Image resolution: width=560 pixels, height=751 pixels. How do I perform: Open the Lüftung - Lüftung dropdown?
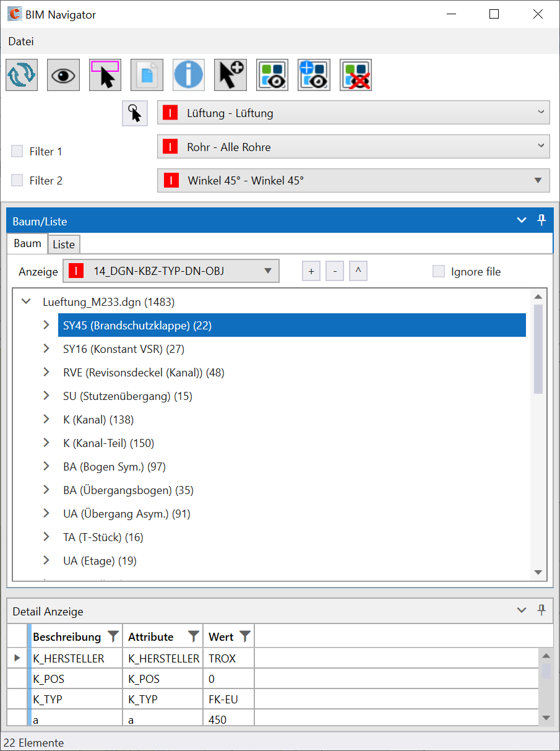click(353, 113)
